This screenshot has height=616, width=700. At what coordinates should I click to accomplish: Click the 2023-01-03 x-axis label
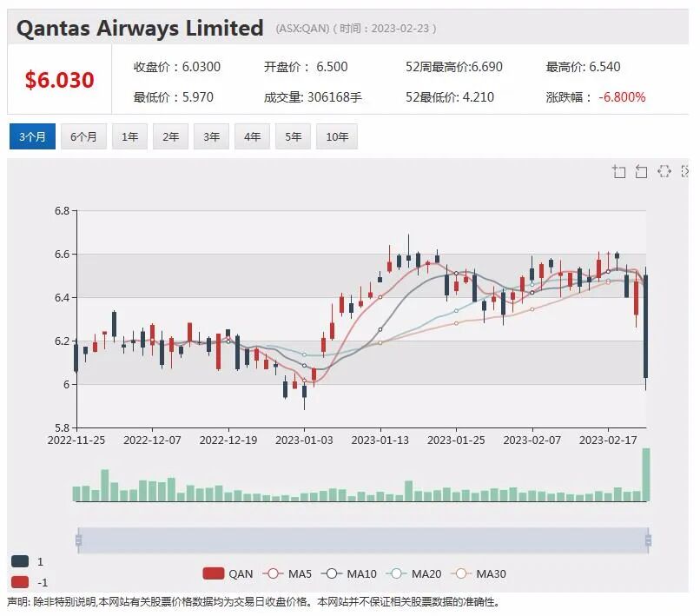point(304,440)
